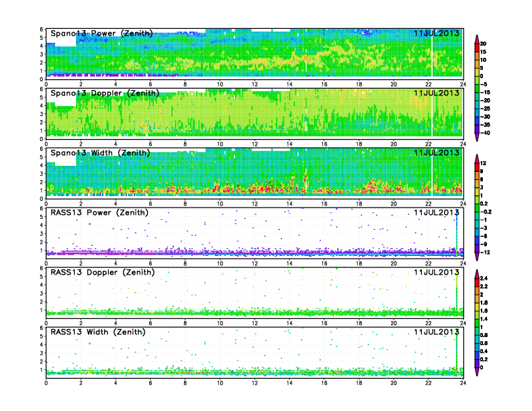Click the '1.8' colorbar label

point(484,303)
